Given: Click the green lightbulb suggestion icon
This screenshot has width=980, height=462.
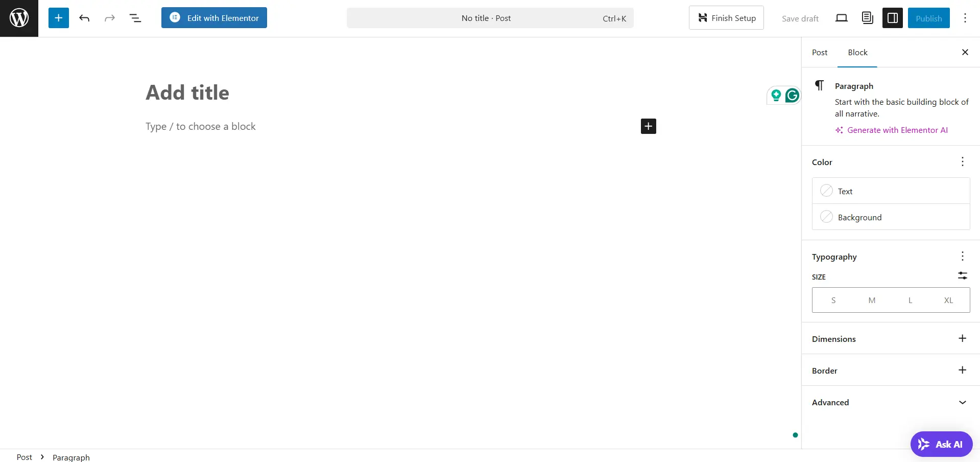Looking at the screenshot, I should point(776,95).
